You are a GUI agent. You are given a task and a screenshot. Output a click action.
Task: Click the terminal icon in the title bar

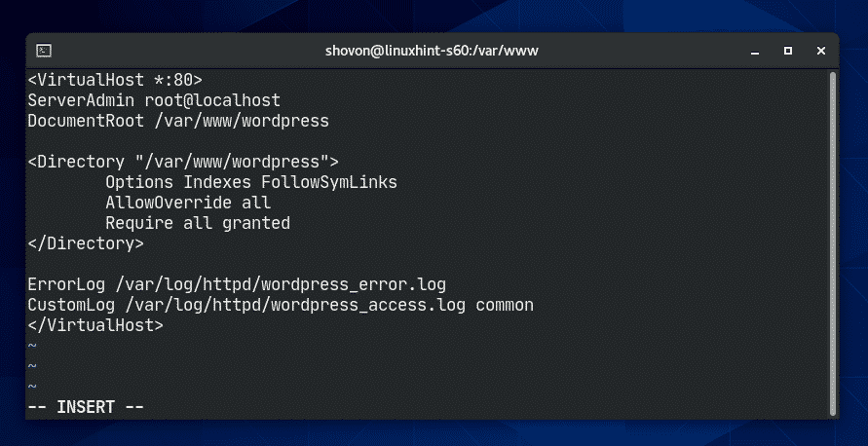pyautogui.click(x=45, y=50)
